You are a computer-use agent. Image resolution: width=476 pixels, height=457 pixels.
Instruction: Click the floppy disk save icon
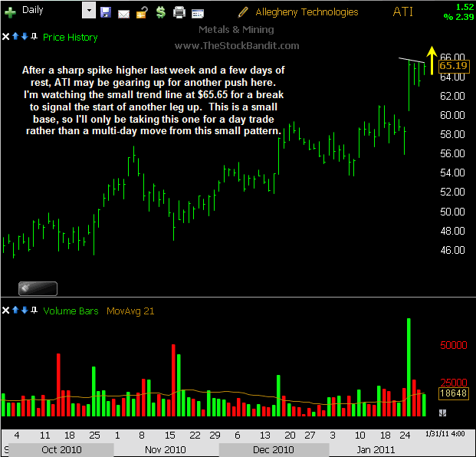106,12
